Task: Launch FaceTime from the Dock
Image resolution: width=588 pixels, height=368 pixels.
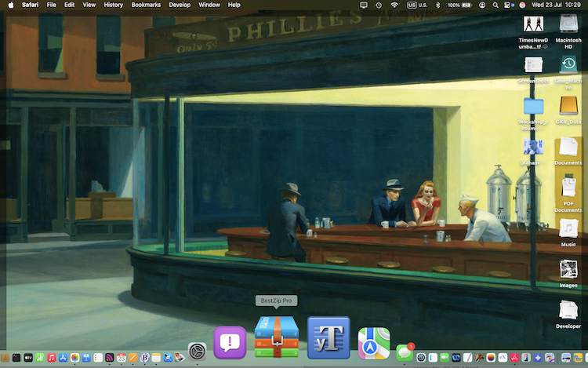Action: tap(445, 358)
